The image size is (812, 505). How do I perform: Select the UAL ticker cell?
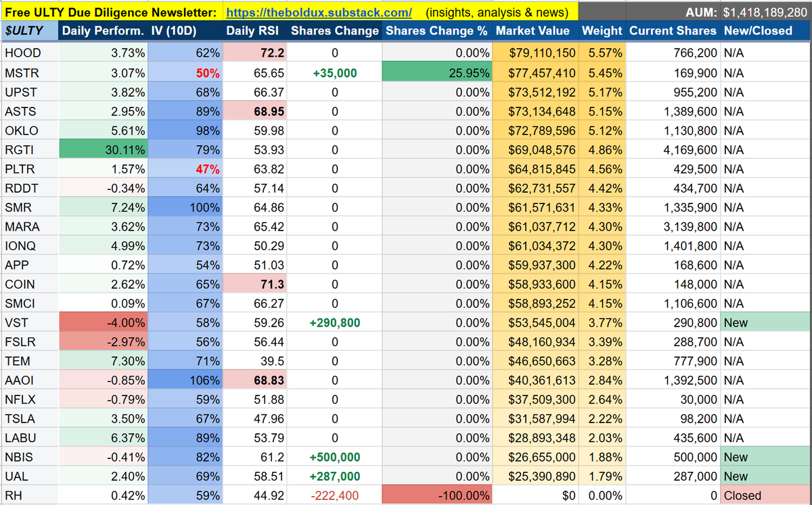(29, 476)
